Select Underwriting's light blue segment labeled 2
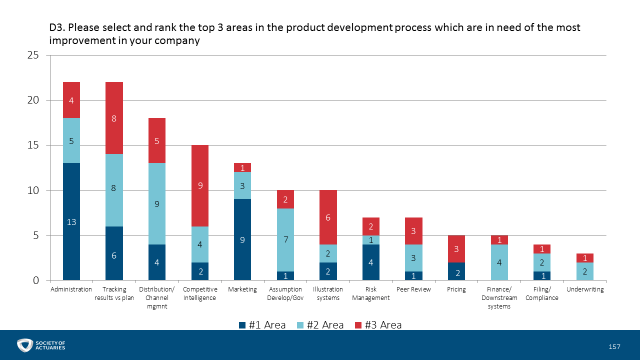 tap(585, 271)
